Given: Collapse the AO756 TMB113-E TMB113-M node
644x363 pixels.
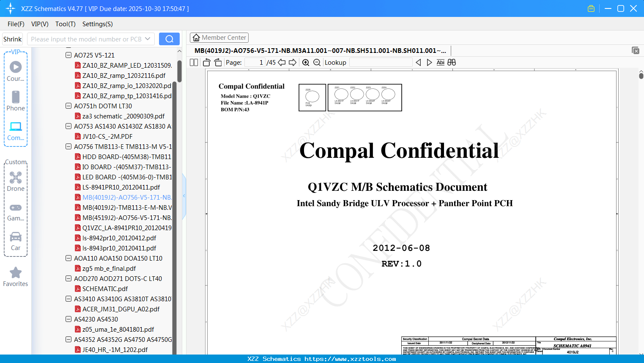Looking at the screenshot, I should pyautogui.click(x=69, y=146).
